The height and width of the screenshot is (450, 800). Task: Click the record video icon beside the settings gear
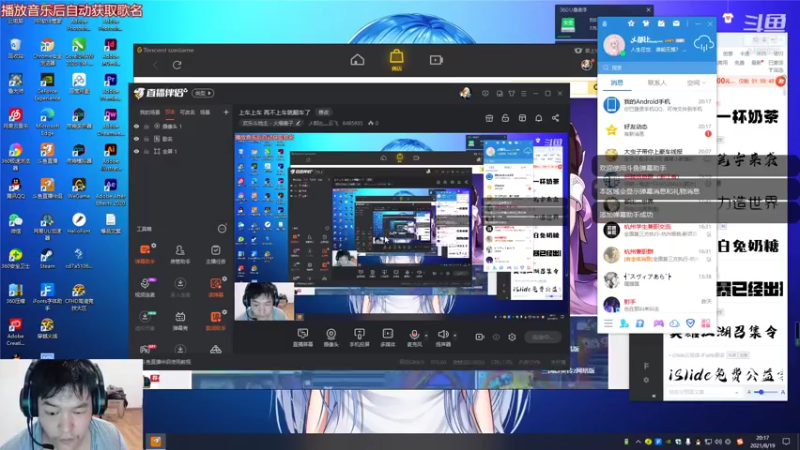tap(480, 337)
